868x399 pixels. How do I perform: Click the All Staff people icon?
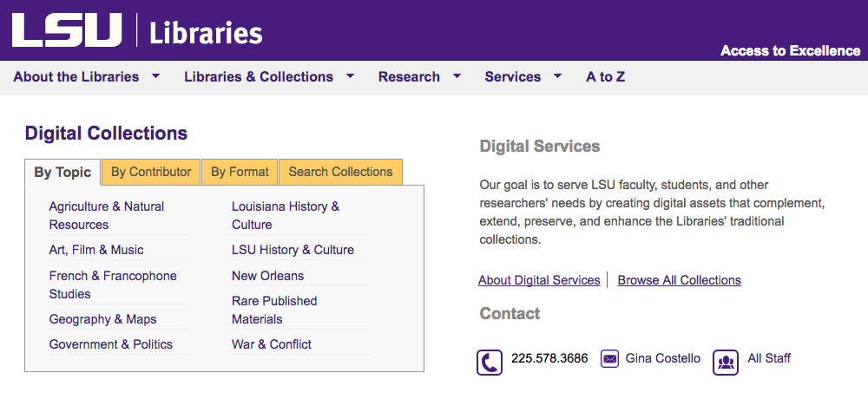(x=726, y=363)
